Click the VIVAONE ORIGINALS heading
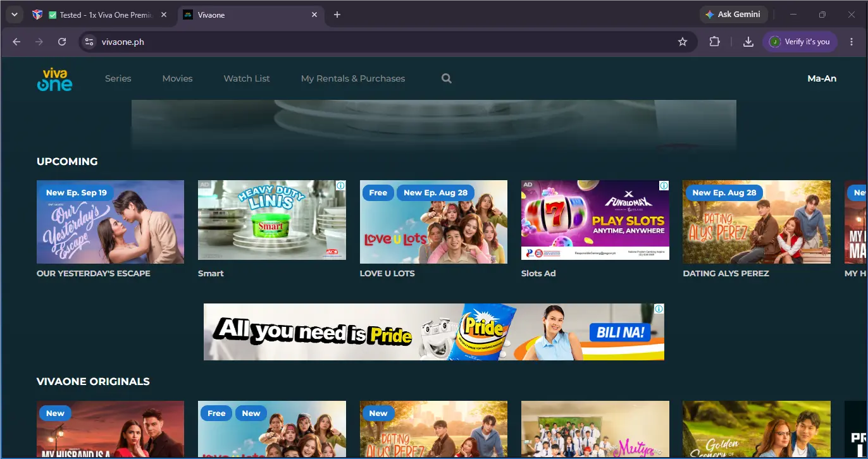 (x=93, y=382)
